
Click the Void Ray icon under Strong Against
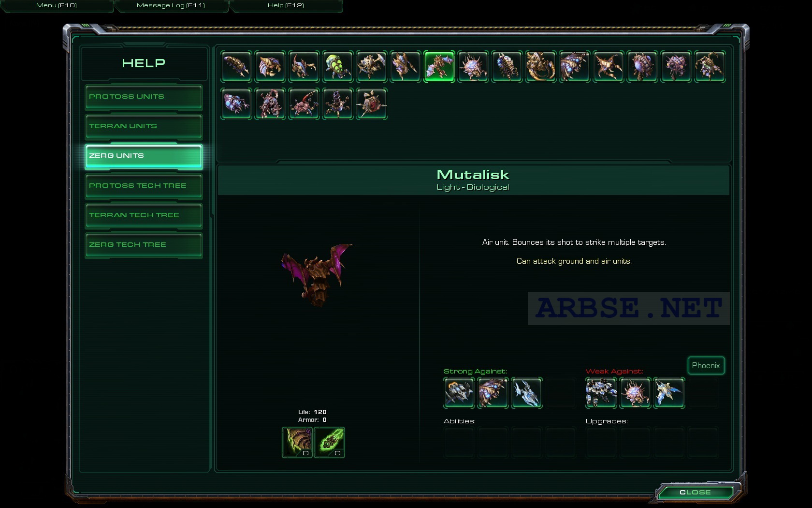(x=526, y=393)
